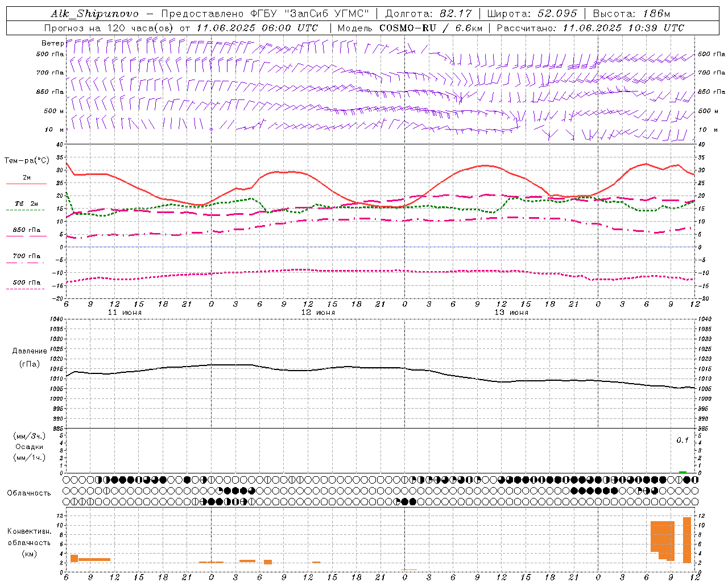The image size is (728, 582).
Task: Click the 12 июня date label
Action: point(318,313)
